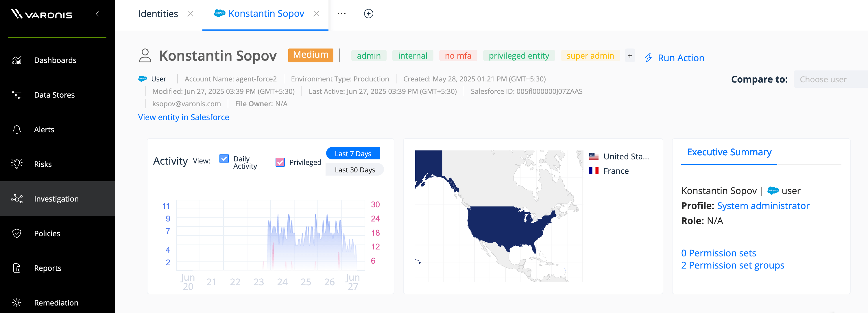The width and height of the screenshot is (868, 313).
Task: Click the Data Stores icon
Action: (17, 95)
